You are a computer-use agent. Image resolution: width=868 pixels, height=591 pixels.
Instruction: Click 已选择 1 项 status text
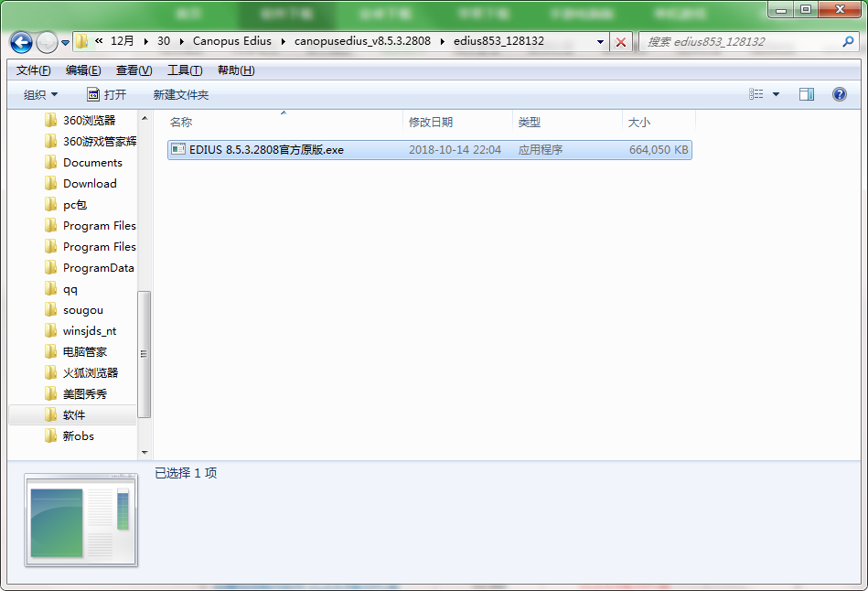coord(186,473)
